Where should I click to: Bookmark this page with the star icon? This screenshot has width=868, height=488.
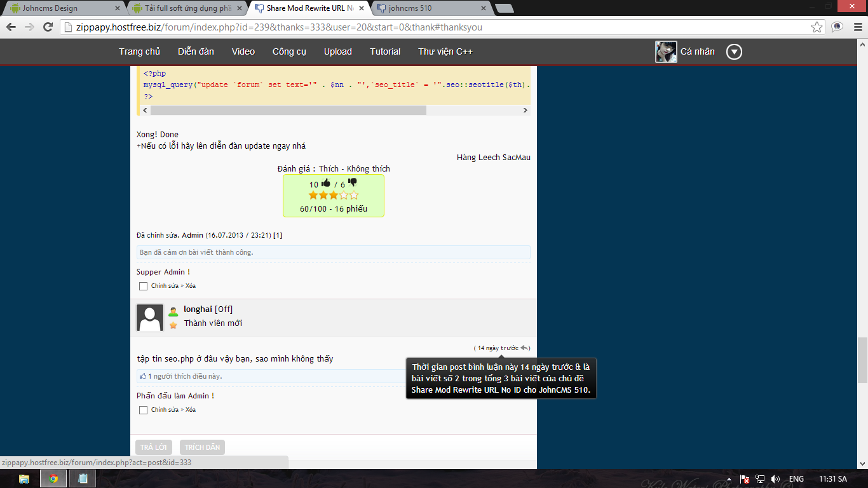(817, 27)
